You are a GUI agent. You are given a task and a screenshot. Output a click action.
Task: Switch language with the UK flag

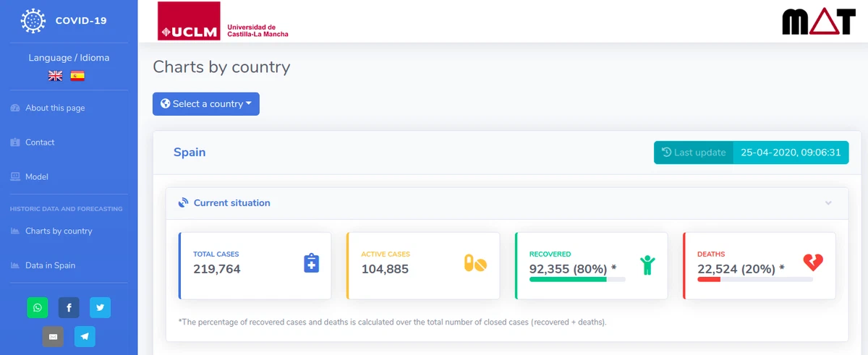pyautogui.click(x=55, y=76)
